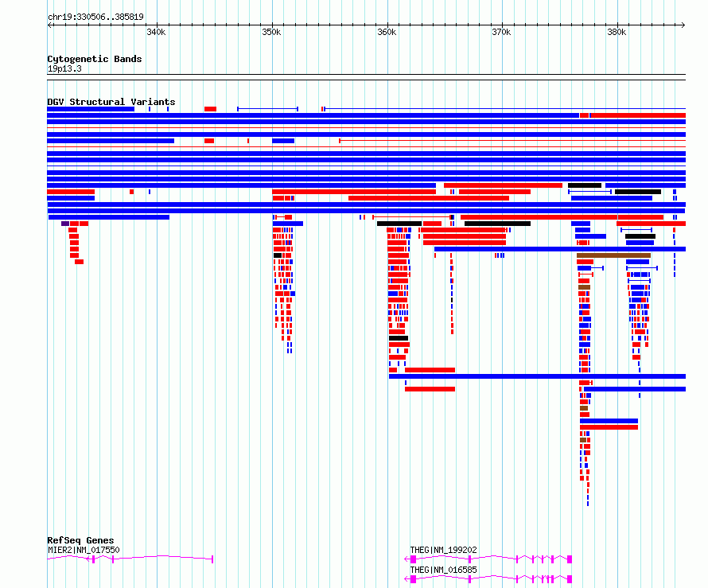Click the long red bar spanning 366k to 381k
Viewport: 708px width, 588px height.
point(539,217)
